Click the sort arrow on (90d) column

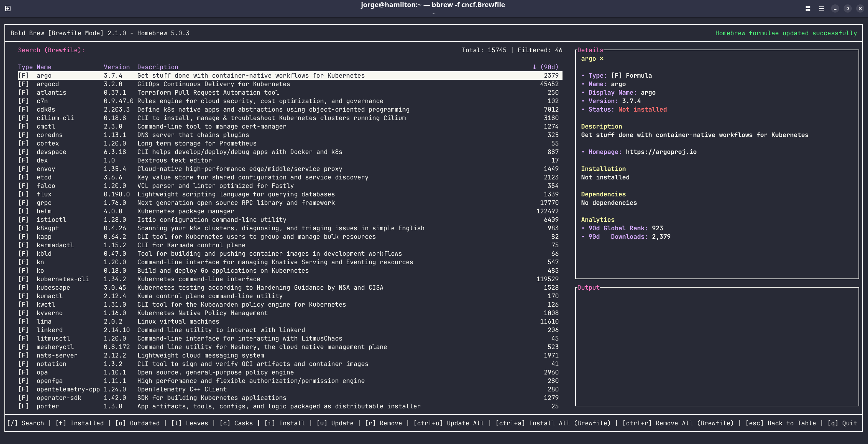pos(534,67)
